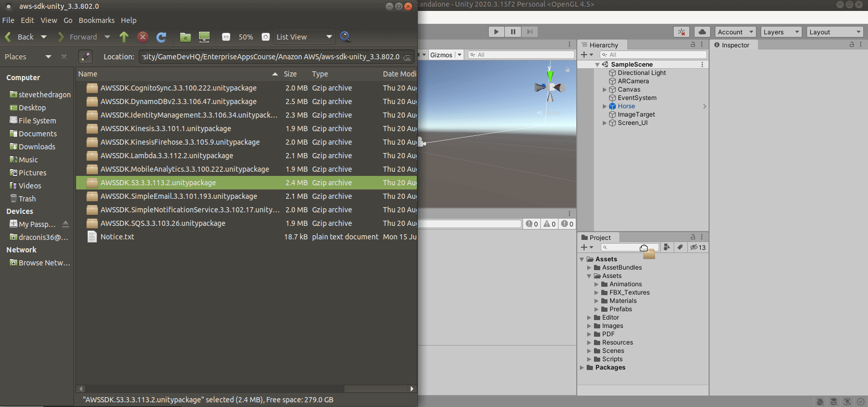Open Documents in Places sidebar
The width and height of the screenshot is (868, 407).
[x=38, y=134]
